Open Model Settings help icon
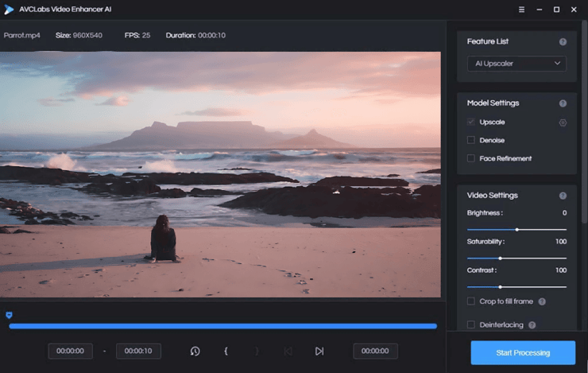This screenshot has width=588, height=373. pos(563,103)
